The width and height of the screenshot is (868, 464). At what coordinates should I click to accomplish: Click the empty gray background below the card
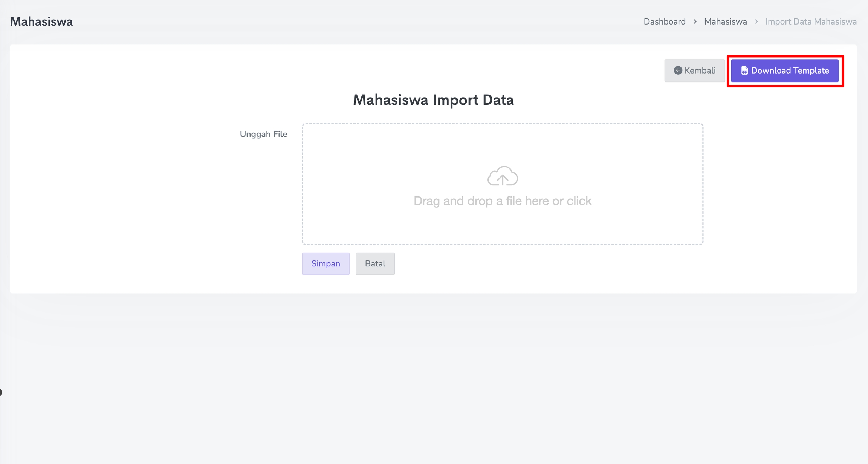point(433,377)
